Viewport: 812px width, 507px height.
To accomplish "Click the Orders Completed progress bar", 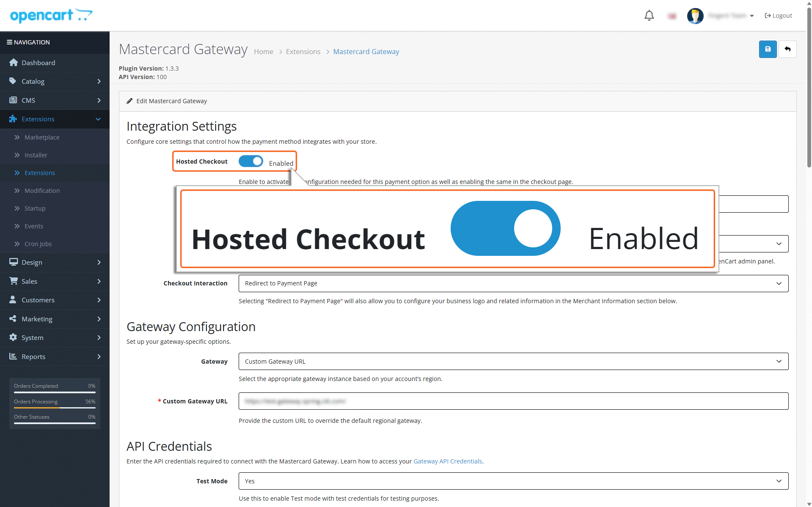I will click(x=55, y=392).
